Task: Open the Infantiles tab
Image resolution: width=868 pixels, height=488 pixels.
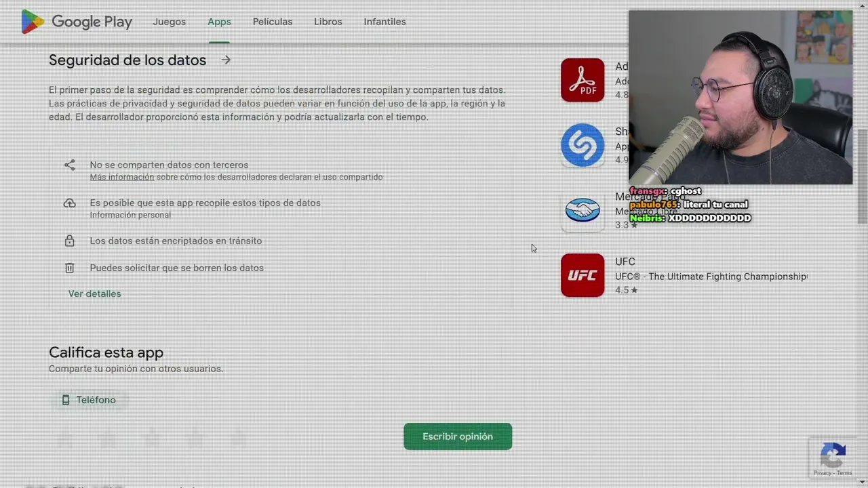Action: click(384, 22)
